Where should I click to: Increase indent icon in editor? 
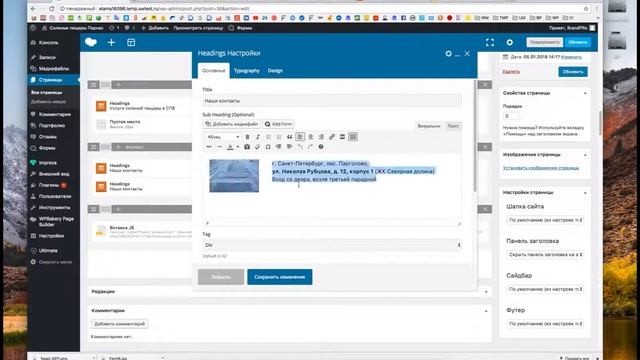point(289,147)
